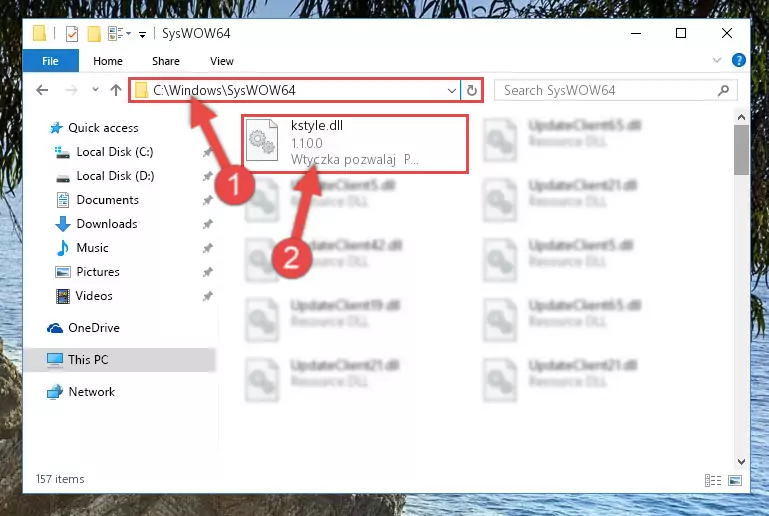Open Local Disk (C:) in the sidebar
Image resolution: width=769 pixels, height=516 pixels.
(103, 152)
